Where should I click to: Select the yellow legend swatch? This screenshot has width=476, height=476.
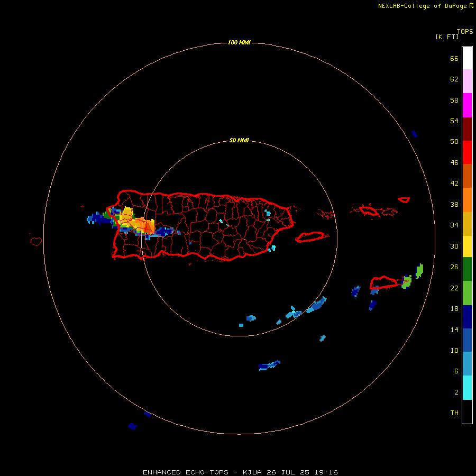[x=467, y=246]
